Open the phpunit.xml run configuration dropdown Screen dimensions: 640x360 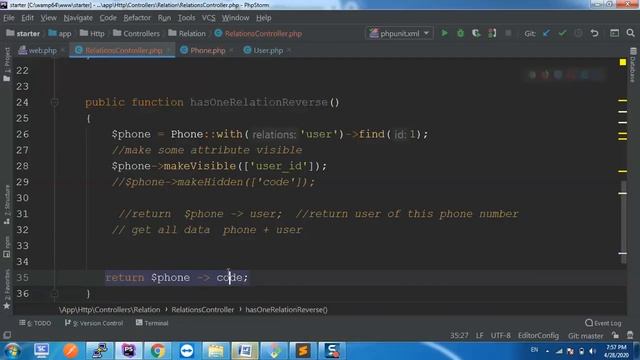[399, 33]
